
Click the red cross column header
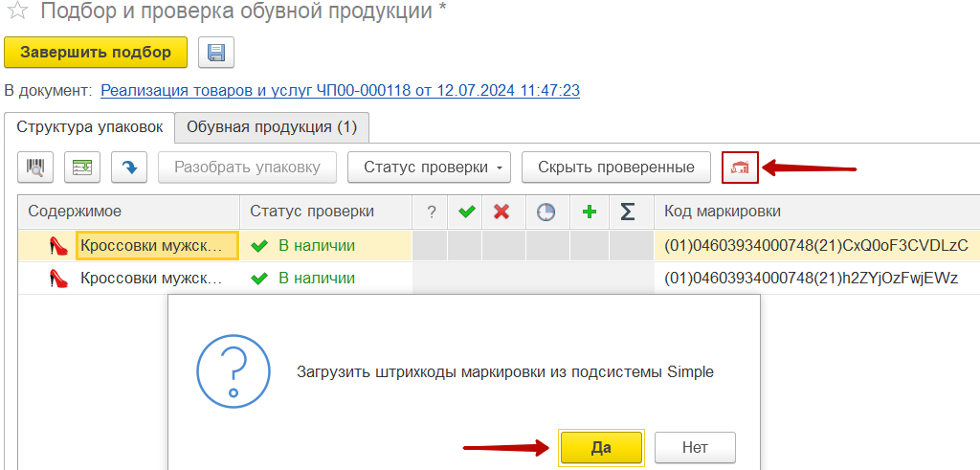pyautogui.click(x=501, y=212)
